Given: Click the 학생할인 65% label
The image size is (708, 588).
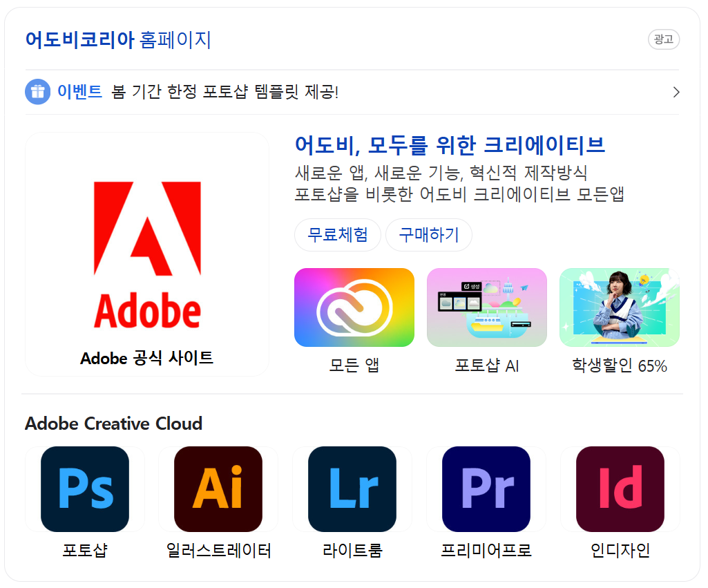Looking at the screenshot, I should pyautogui.click(x=620, y=366).
